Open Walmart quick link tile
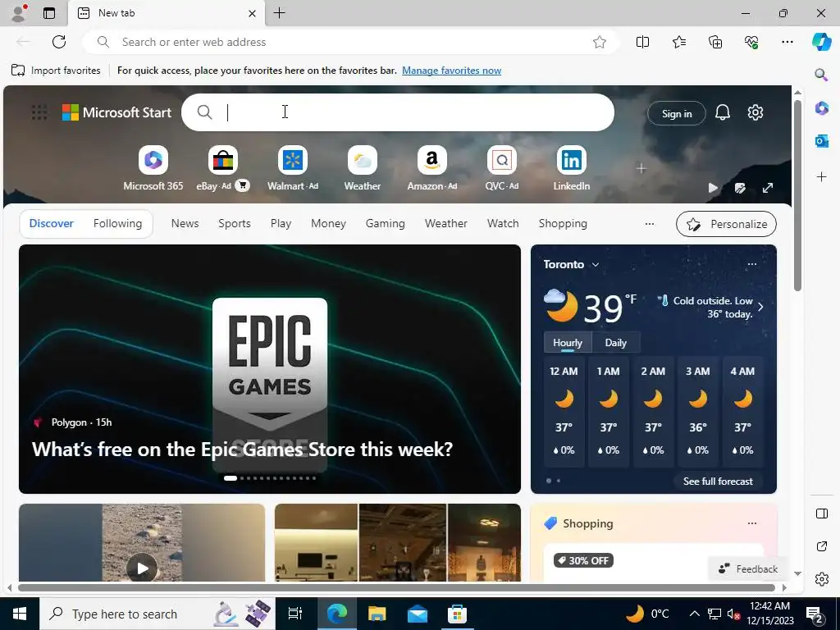Screen dimensions: 840x630 [x=293, y=168]
